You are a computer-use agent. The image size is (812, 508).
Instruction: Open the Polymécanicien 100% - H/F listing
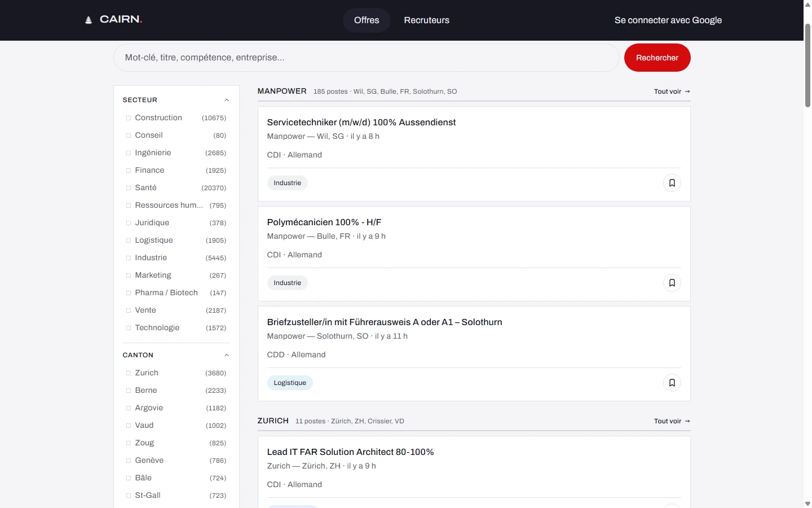point(324,222)
